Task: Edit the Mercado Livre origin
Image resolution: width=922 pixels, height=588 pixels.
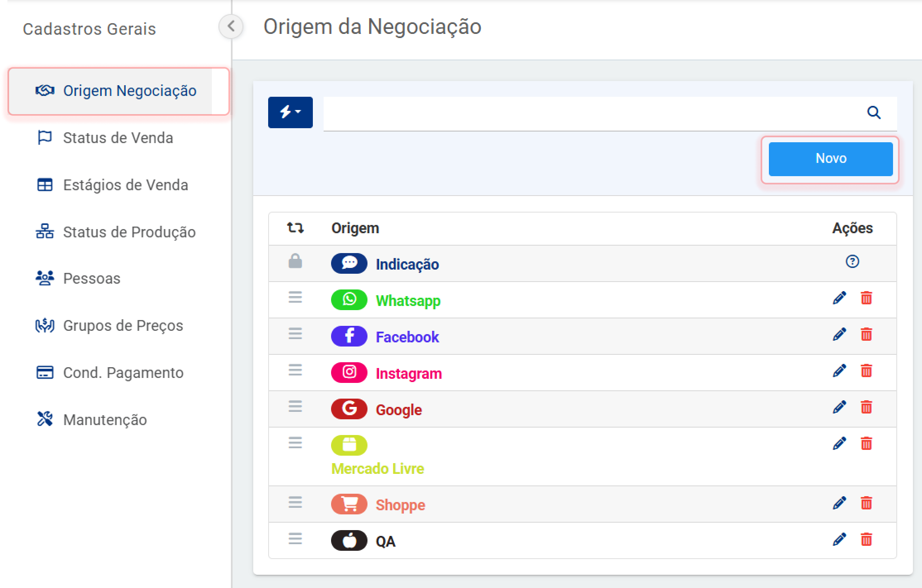Action: pyautogui.click(x=839, y=444)
